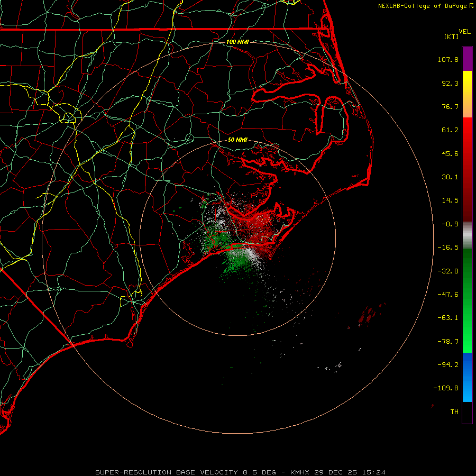Click the purple segment of the velocity color bar

(467, 59)
